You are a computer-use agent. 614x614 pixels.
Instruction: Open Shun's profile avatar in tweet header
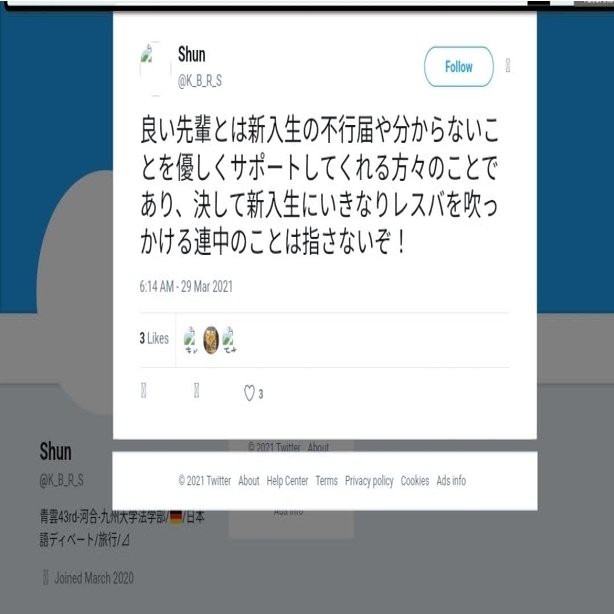155,68
